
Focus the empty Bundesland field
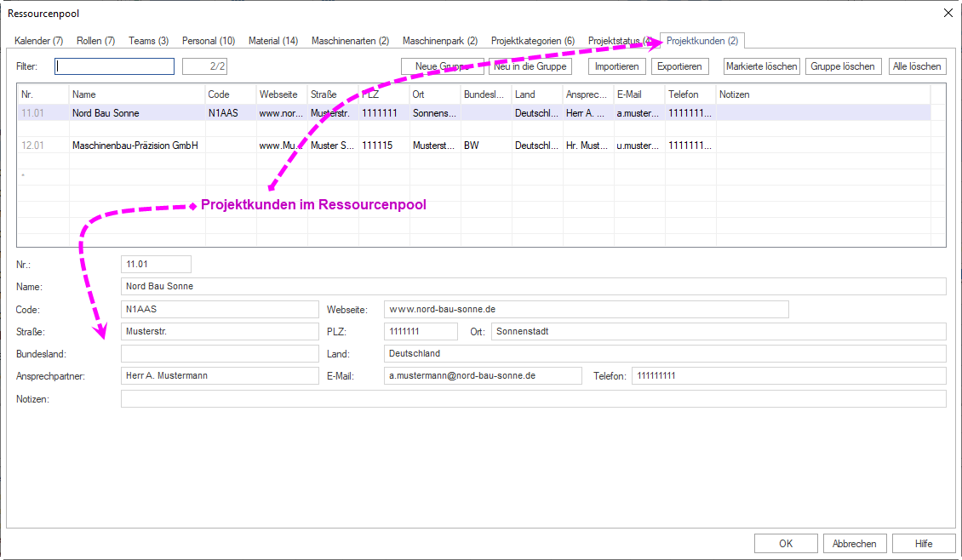click(x=219, y=353)
